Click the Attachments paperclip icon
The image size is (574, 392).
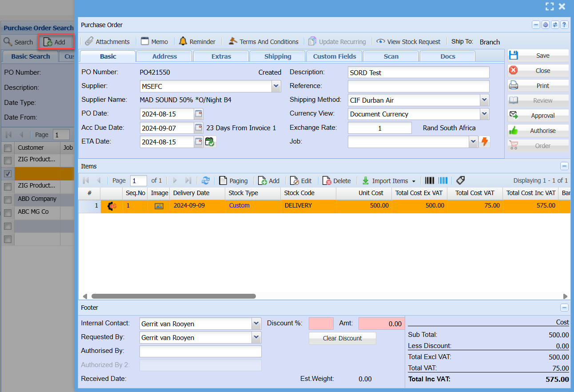click(x=89, y=41)
